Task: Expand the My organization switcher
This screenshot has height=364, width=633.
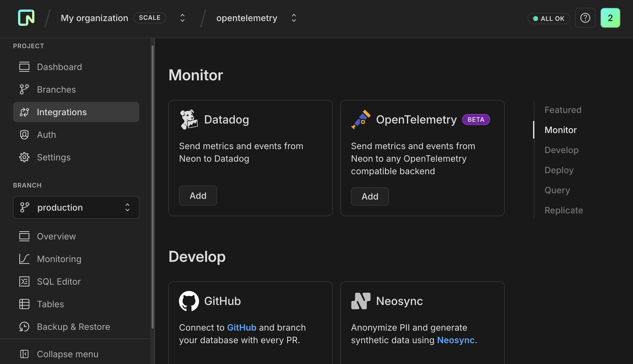Action: pos(182,18)
